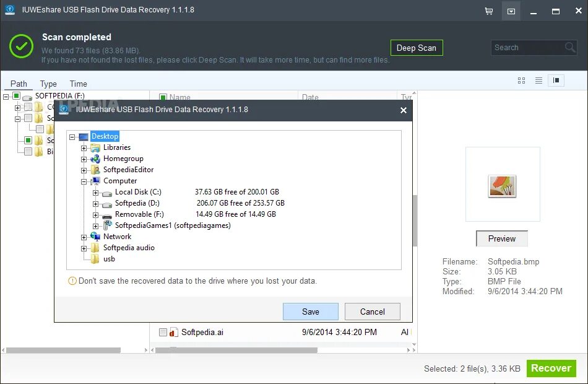Toggle the Name column select-all checkbox
This screenshot has width=588, height=384.
[x=163, y=97]
